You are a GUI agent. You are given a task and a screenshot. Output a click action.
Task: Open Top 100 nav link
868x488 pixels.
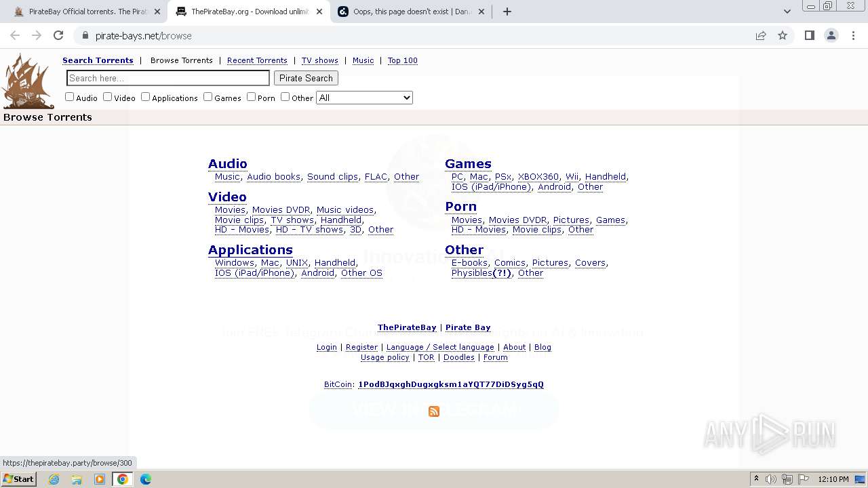(403, 60)
